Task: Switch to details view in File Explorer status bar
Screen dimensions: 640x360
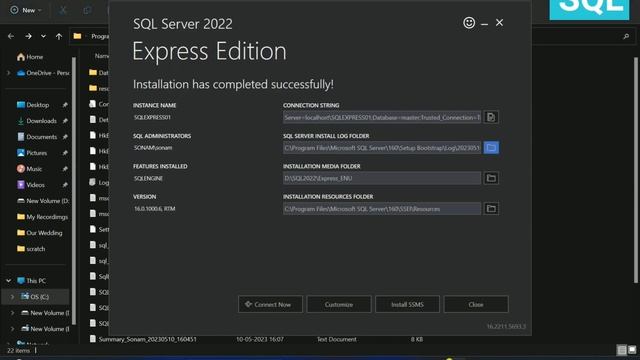Action: (622, 350)
